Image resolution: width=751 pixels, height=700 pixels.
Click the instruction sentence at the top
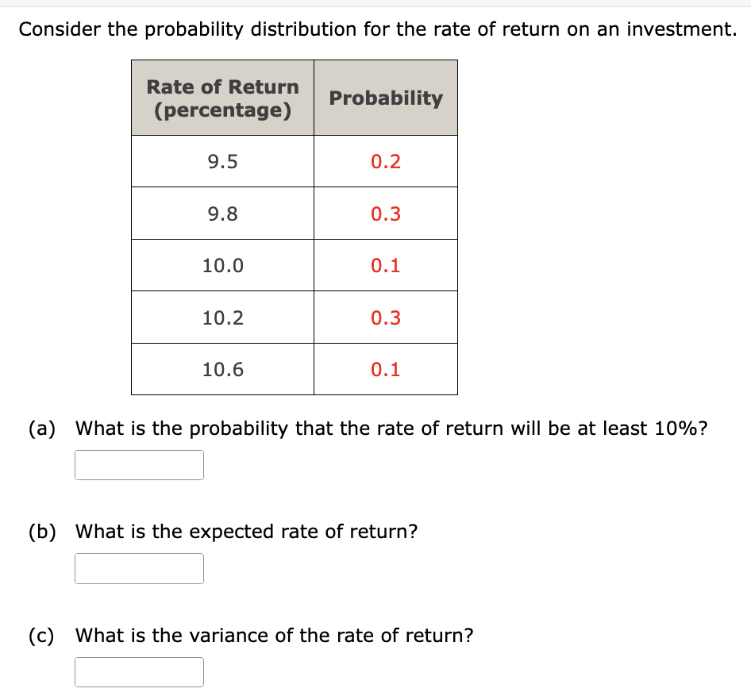[x=375, y=29]
